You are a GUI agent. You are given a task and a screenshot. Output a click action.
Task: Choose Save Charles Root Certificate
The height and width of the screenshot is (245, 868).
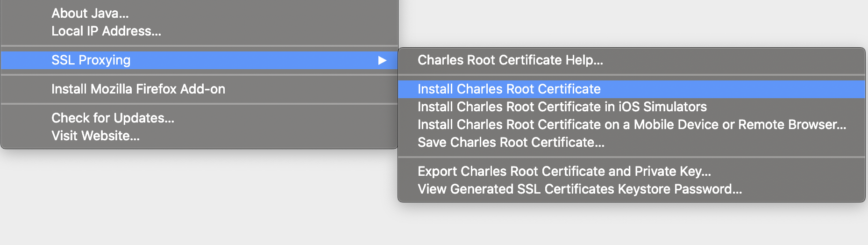coord(511,142)
